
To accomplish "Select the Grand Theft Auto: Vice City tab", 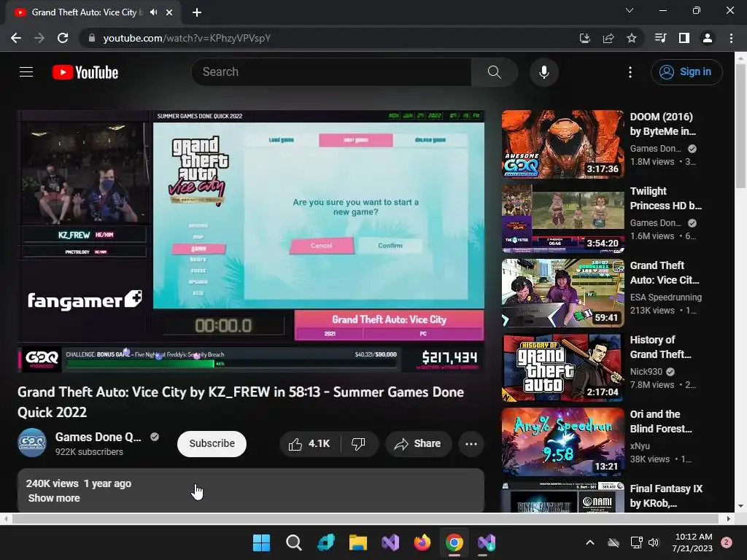I will pos(93,13).
